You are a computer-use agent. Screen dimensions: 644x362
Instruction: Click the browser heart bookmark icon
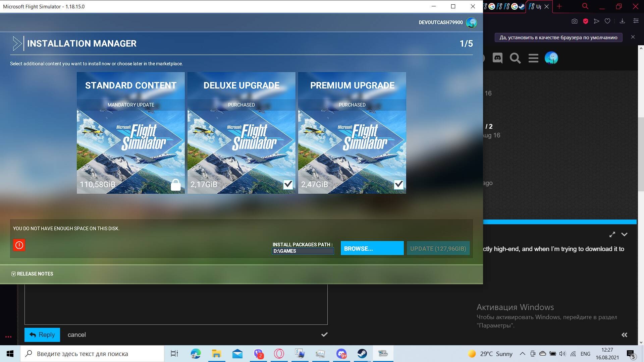pos(607,21)
